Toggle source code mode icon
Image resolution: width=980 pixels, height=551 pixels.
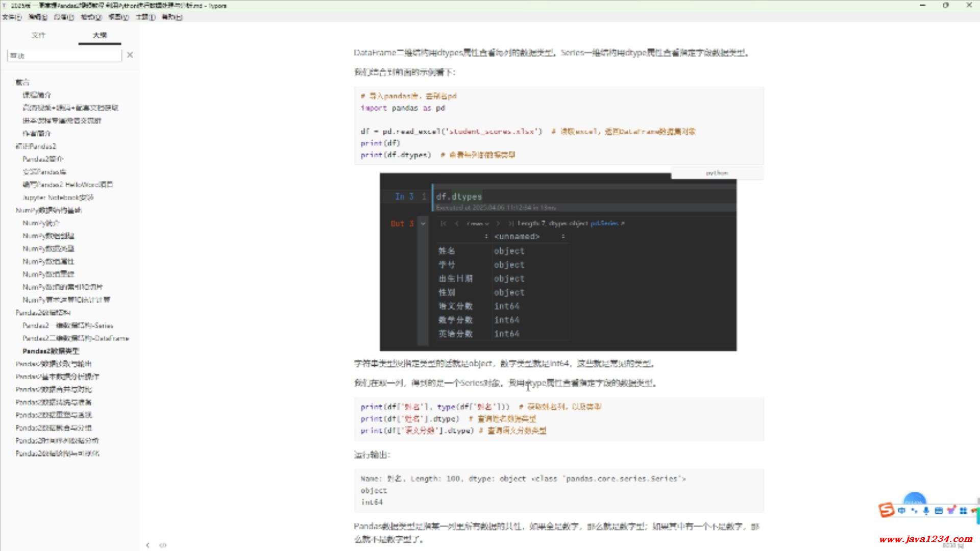point(163,545)
